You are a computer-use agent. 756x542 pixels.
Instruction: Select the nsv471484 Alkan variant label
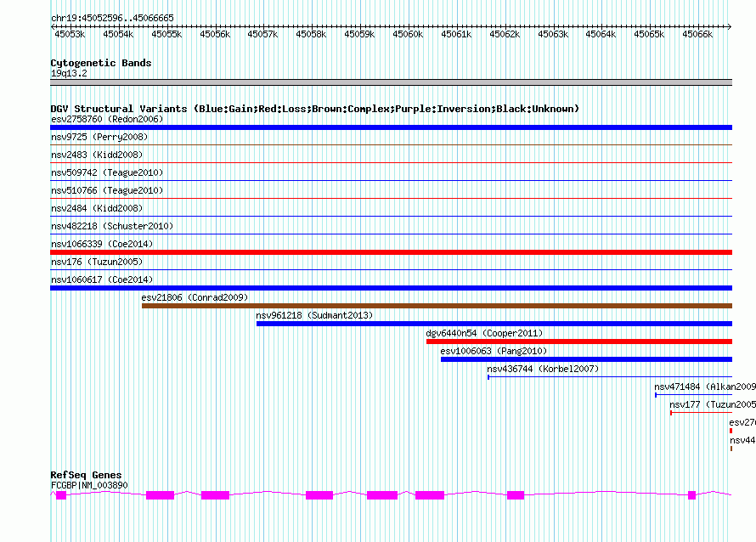[704, 387]
